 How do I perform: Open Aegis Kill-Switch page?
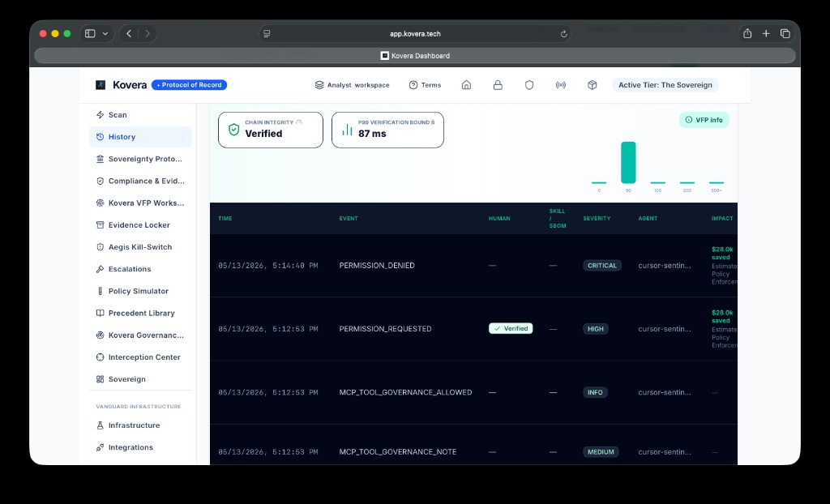coord(141,247)
